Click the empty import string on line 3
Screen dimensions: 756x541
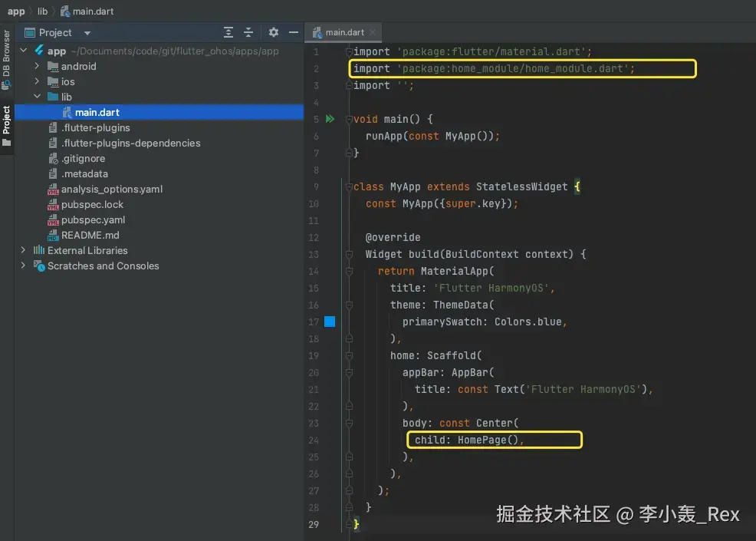click(x=403, y=85)
